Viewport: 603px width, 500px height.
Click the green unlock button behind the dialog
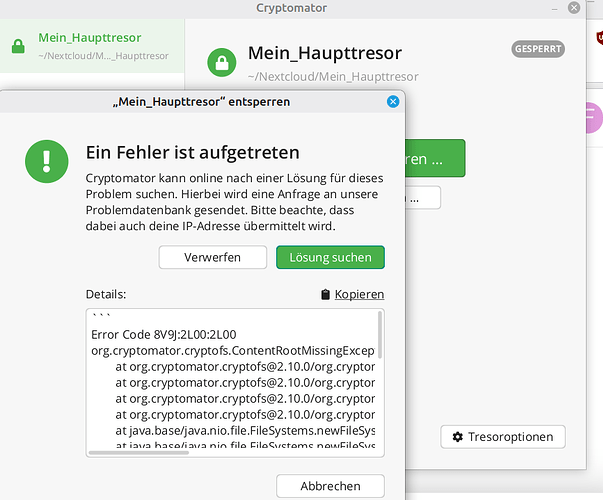point(435,158)
